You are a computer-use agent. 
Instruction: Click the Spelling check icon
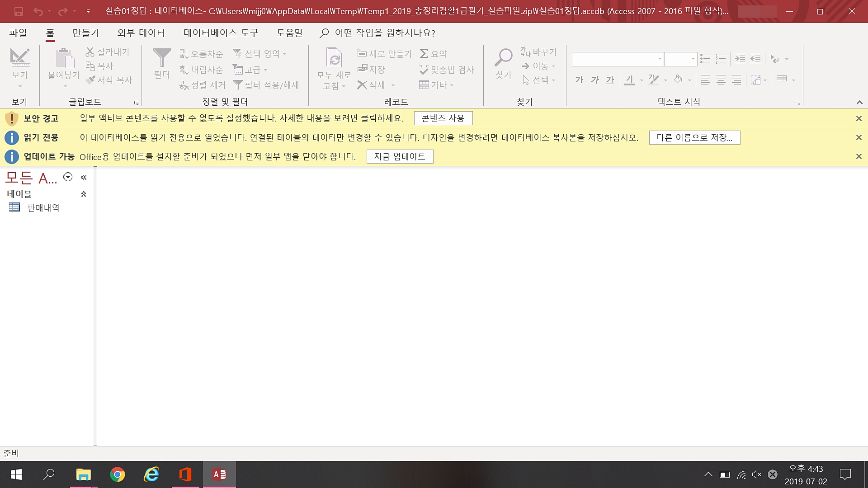pos(424,70)
